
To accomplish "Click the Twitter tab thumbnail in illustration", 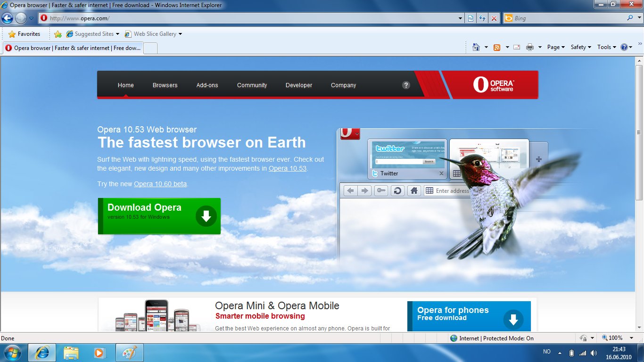I will click(408, 159).
